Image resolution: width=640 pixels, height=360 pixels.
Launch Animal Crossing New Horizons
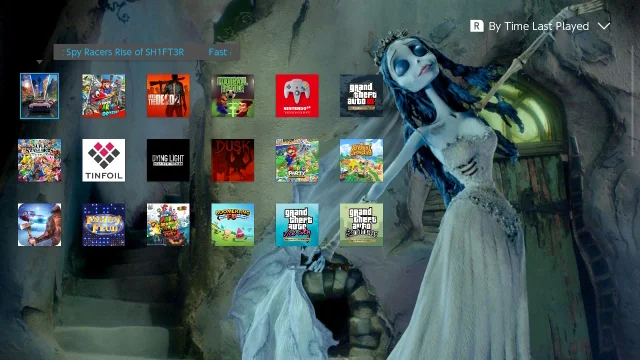[x=362, y=160]
